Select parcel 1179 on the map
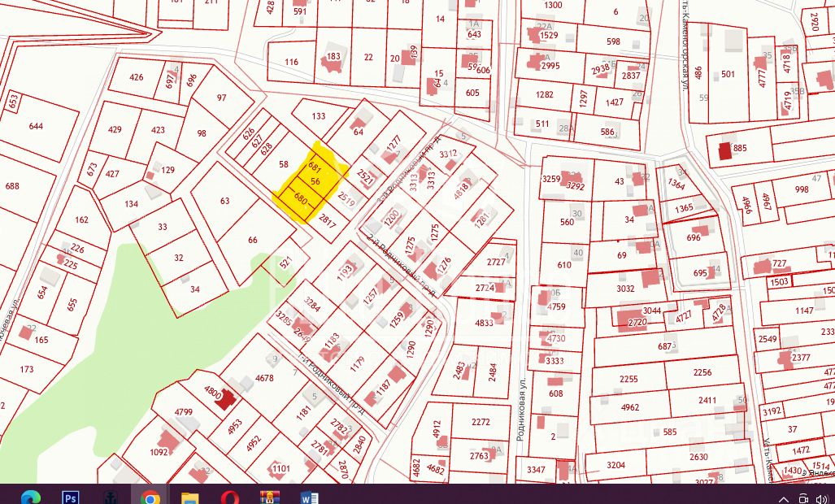 point(358,363)
